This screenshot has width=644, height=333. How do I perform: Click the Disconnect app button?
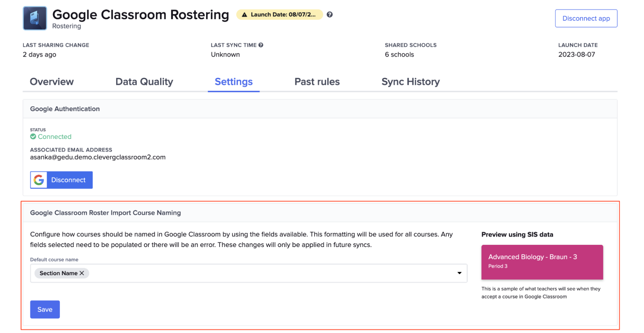pyautogui.click(x=586, y=19)
